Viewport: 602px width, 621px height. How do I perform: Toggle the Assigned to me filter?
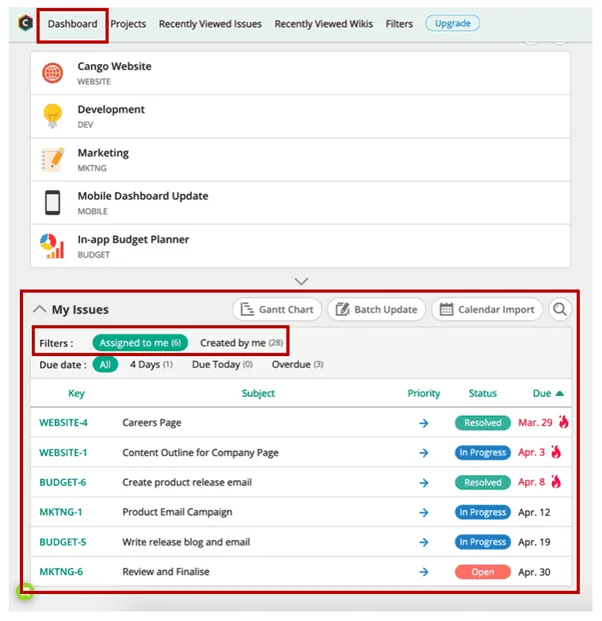tap(140, 343)
